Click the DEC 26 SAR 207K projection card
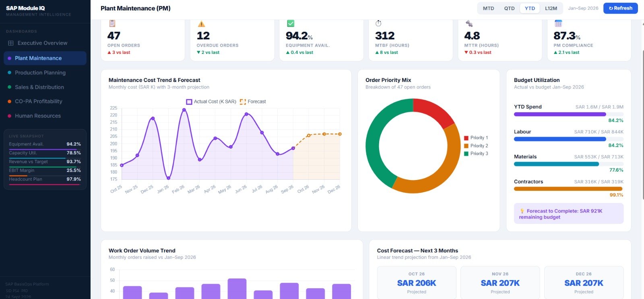 tap(584, 283)
